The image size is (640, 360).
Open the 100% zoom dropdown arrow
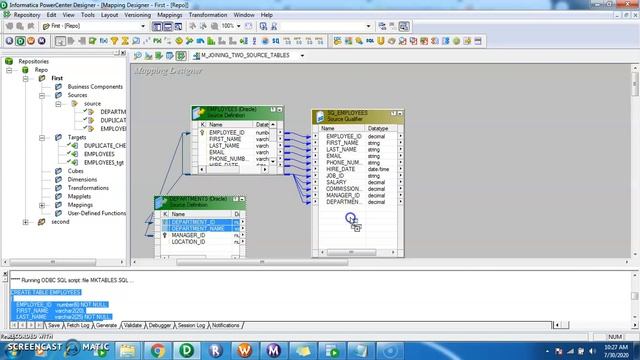pos(239,26)
